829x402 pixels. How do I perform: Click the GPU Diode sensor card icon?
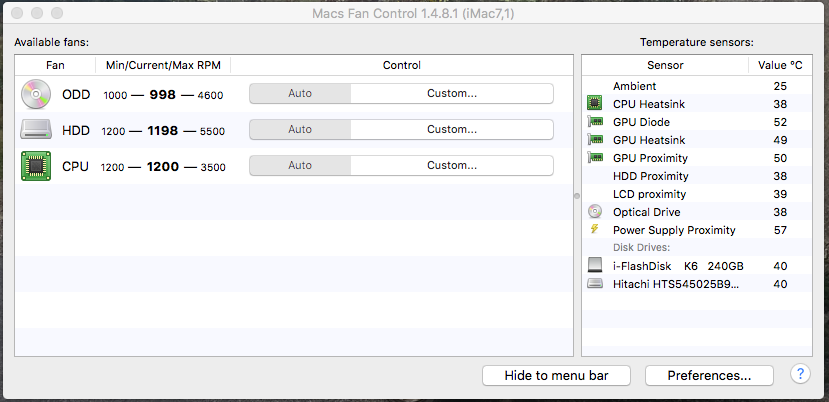(595, 122)
